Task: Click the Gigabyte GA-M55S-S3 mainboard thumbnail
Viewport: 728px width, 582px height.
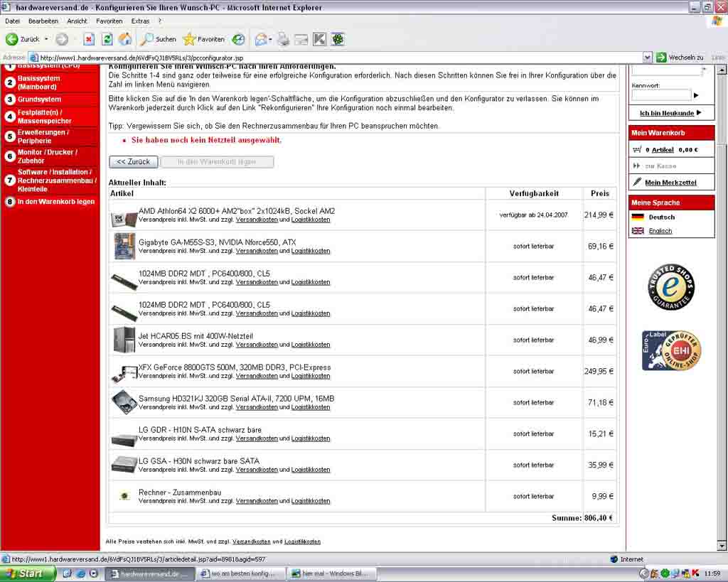Action: (124, 246)
